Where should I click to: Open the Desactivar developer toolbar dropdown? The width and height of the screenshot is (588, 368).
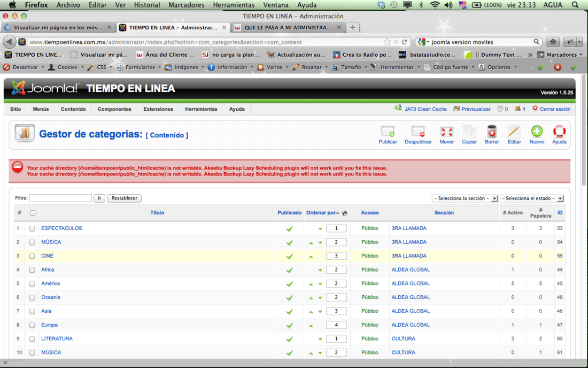[24, 67]
